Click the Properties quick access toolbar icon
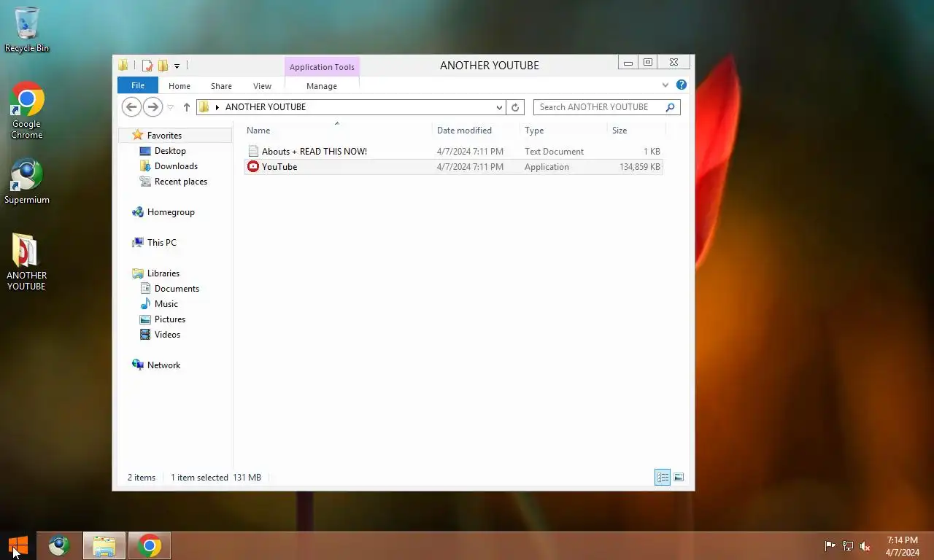Screen dimensions: 934x560 coord(147,66)
